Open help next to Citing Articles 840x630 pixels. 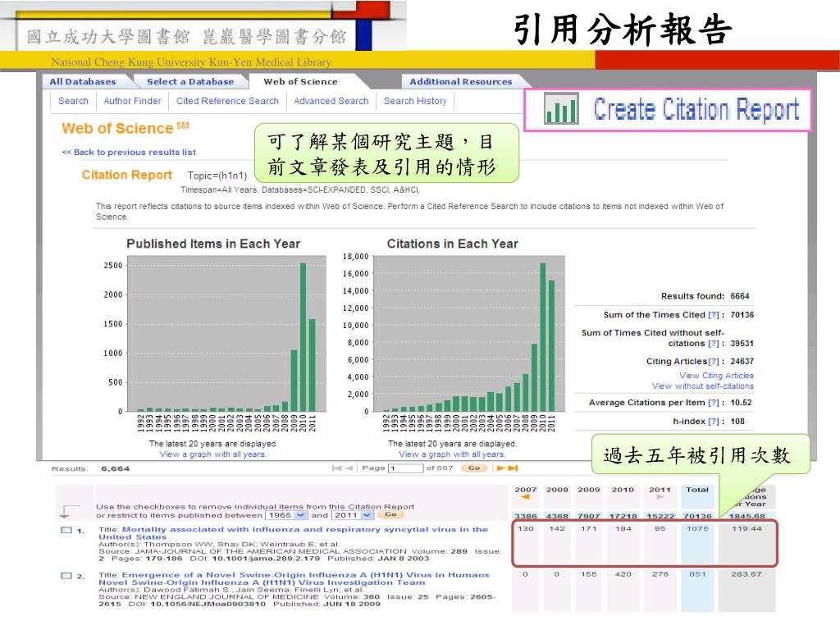(x=714, y=362)
